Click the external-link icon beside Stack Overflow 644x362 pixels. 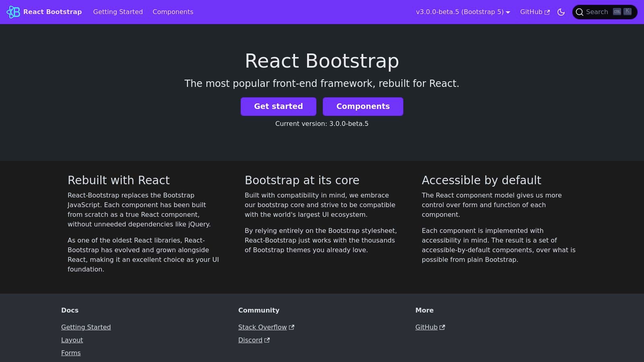pos(291,327)
